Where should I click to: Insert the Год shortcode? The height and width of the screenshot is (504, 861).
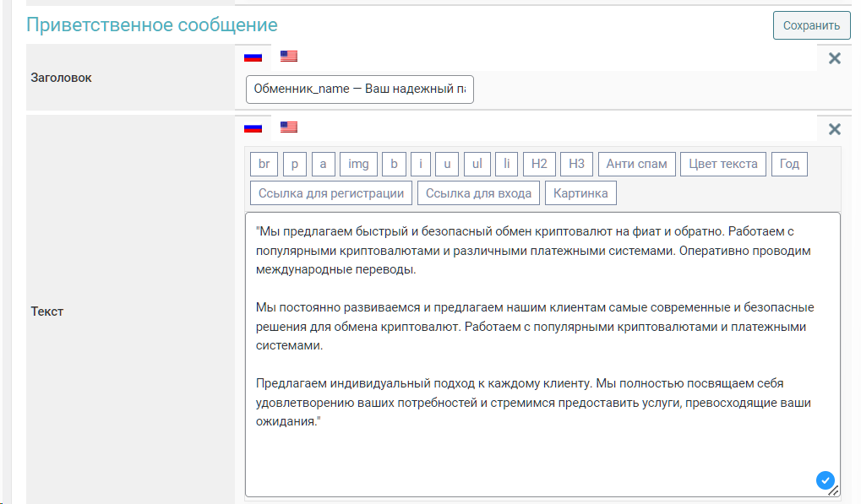789,164
